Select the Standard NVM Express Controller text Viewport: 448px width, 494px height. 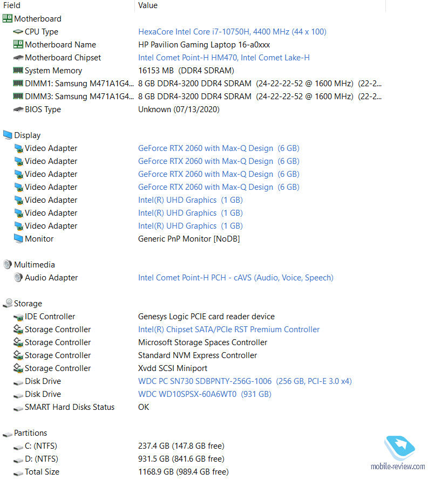[198, 355]
